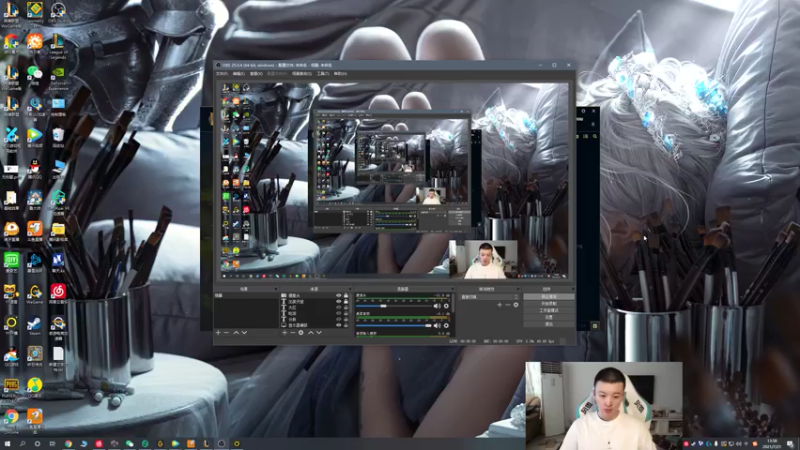Toggle visibility eye of the second source row
This screenshot has width=800, height=450.
coord(338,302)
